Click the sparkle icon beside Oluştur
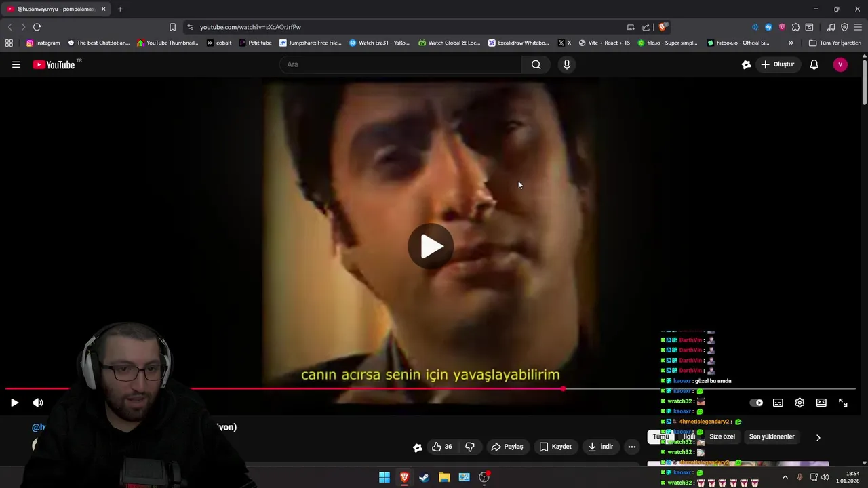868x488 pixels. (747, 64)
